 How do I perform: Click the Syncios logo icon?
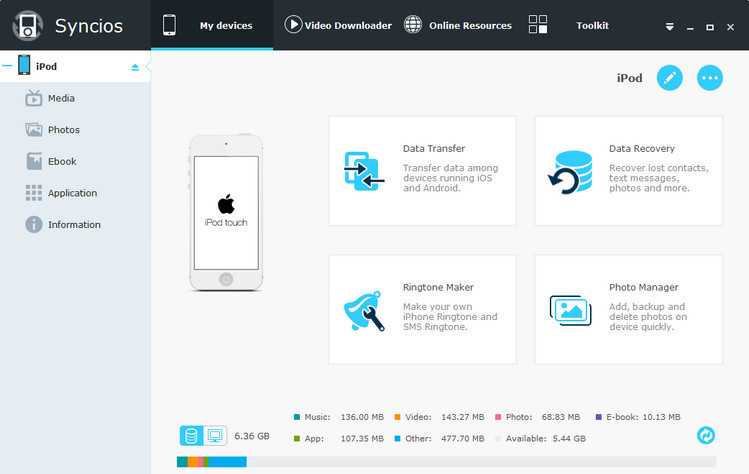pos(27,25)
